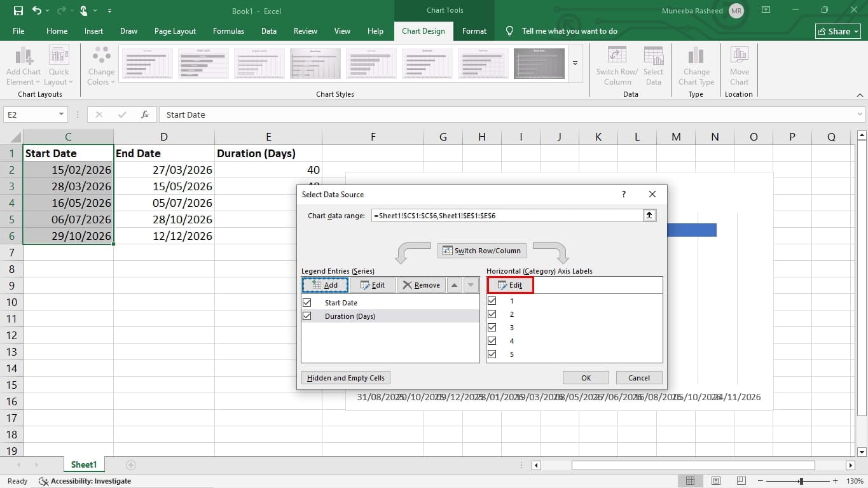Open Change Chart Type

(696, 66)
